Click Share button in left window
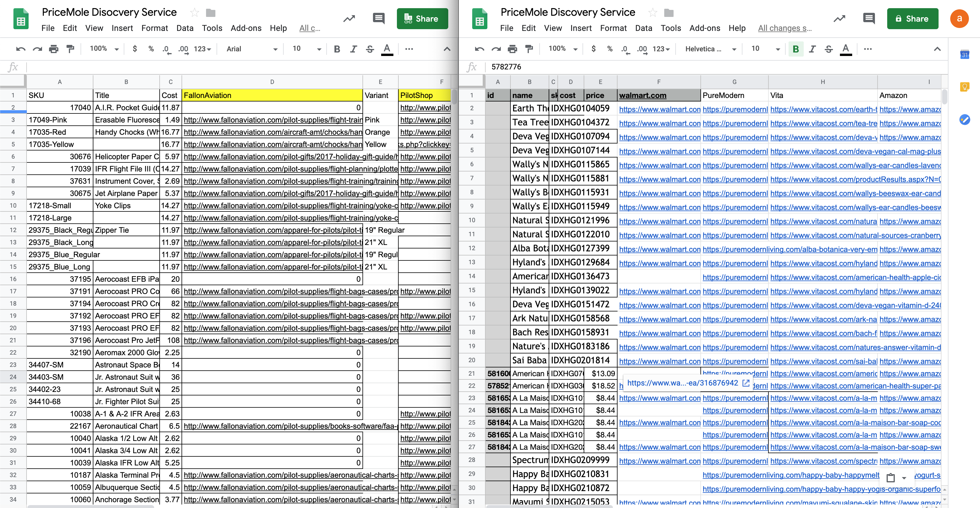 pyautogui.click(x=422, y=19)
